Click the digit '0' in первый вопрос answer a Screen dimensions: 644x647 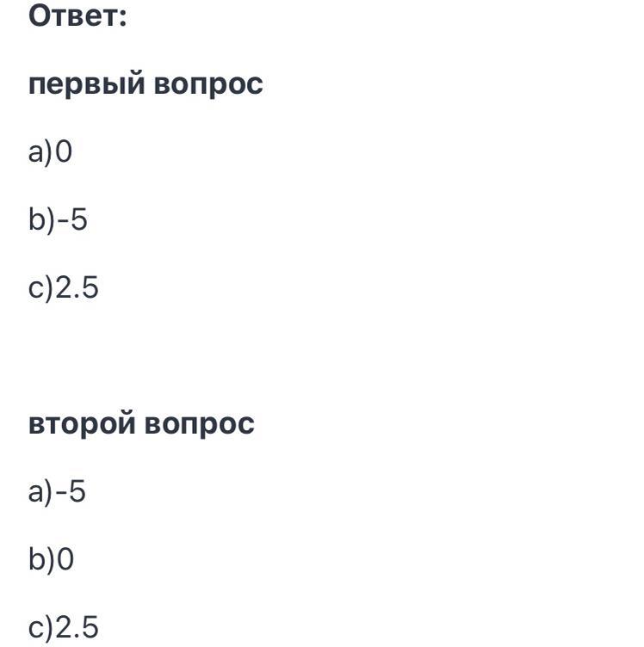click(x=64, y=151)
